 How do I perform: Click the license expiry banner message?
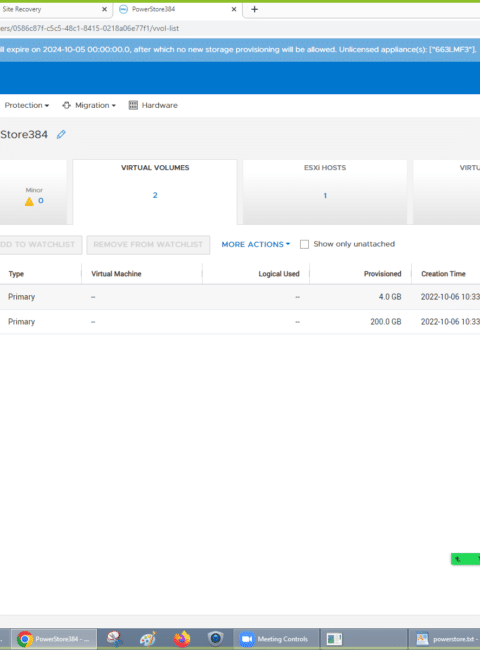[238, 50]
